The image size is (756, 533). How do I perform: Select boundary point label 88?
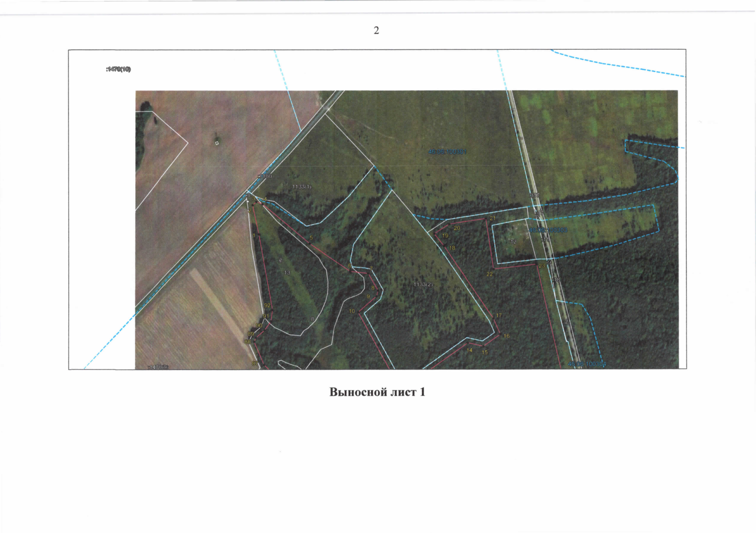248,342
